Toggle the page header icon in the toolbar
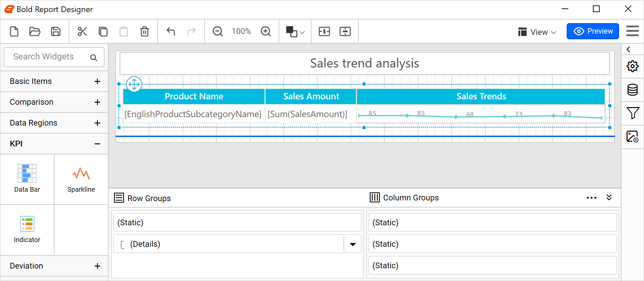Image resolution: width=644 pixels, height=281 pixels. (324, 32)
